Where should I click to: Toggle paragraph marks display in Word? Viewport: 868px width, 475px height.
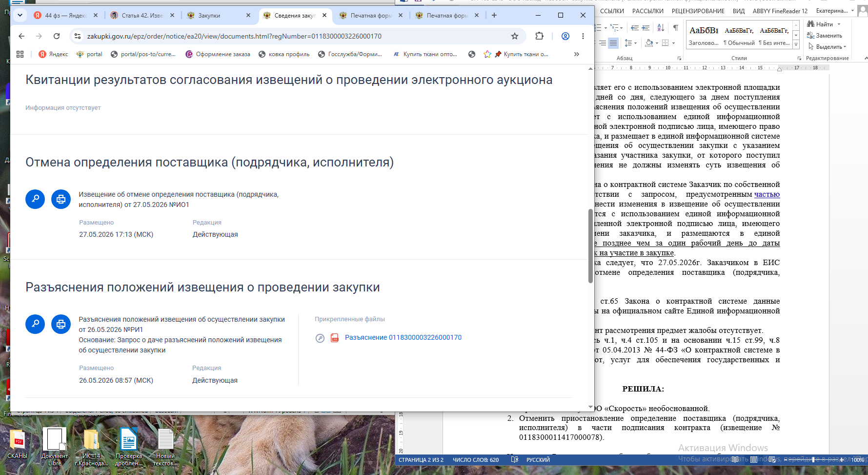point(676,28)
